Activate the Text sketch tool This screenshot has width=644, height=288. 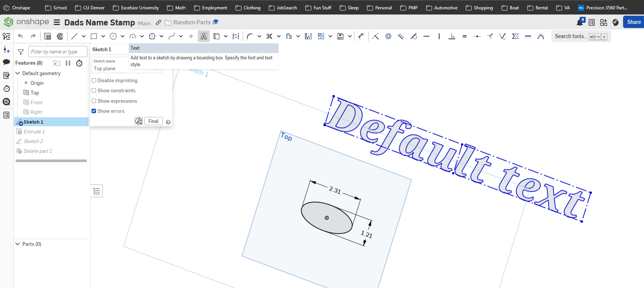coord(203,36)
